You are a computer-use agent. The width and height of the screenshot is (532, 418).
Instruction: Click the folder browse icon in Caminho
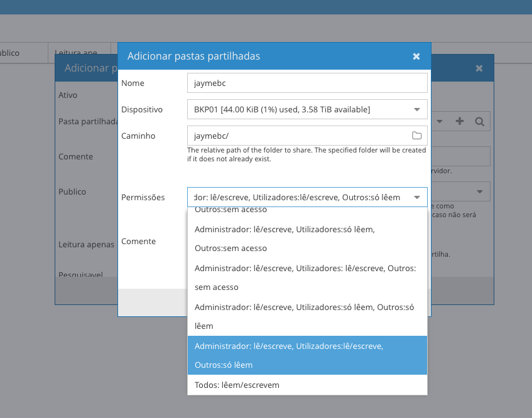pos(416,136)
